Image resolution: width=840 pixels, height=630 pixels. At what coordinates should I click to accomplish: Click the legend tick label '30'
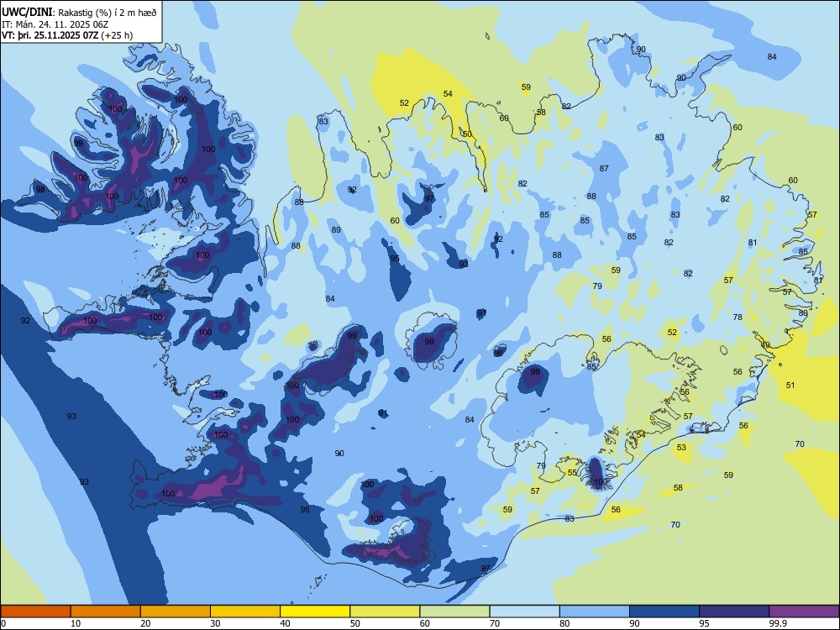coord(215,623)
